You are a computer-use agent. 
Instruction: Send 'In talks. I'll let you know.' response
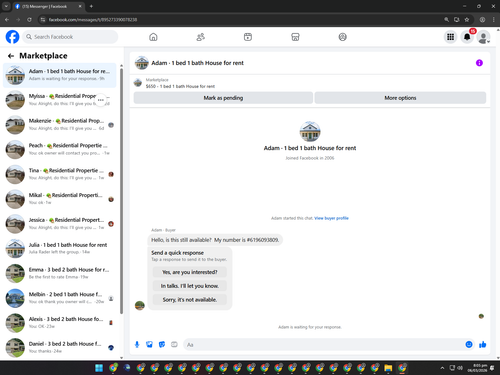190,286
